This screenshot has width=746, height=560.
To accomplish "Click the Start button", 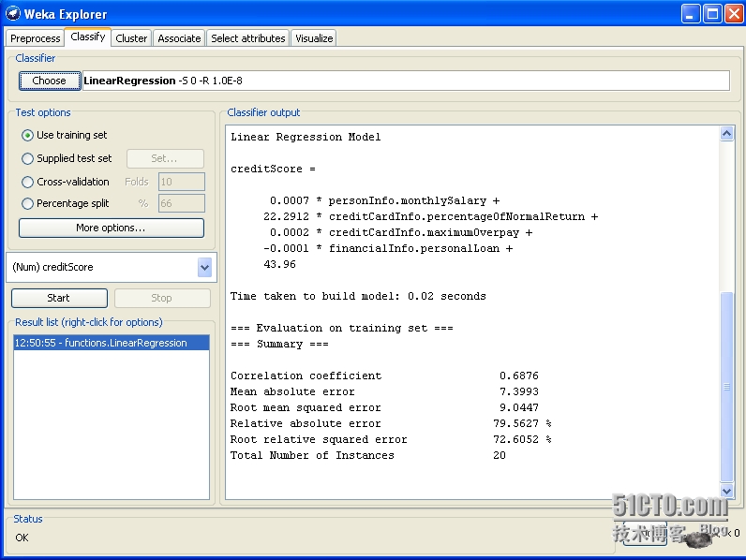I will tap(59, 298).
